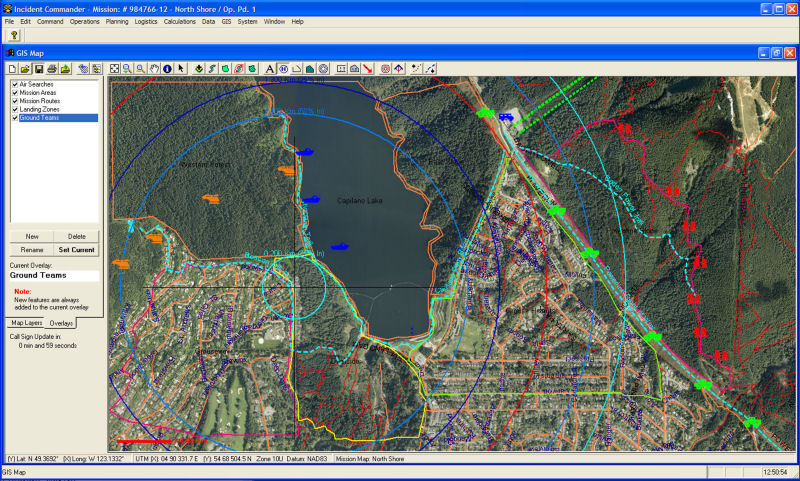The width and height of the screenshot is (800, 481).
Task: Open the GIS menu
Action: point(226,21)
